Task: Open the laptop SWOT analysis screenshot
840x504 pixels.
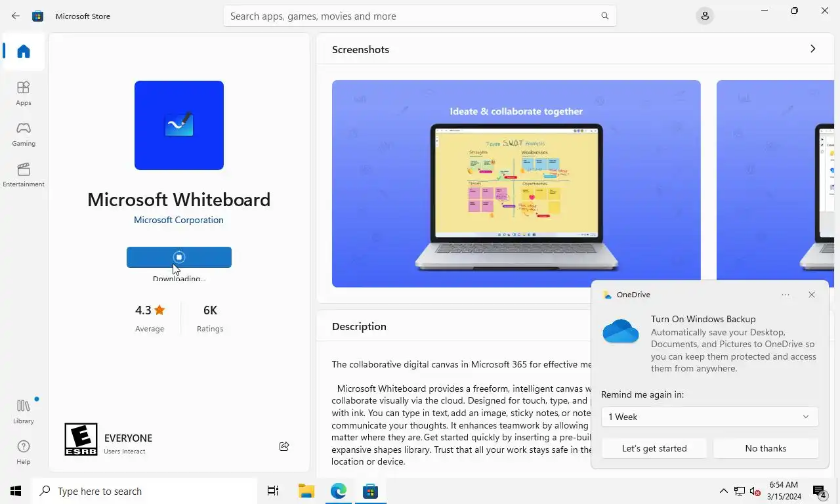Action: pyautogui.click(x=516, y=184)
